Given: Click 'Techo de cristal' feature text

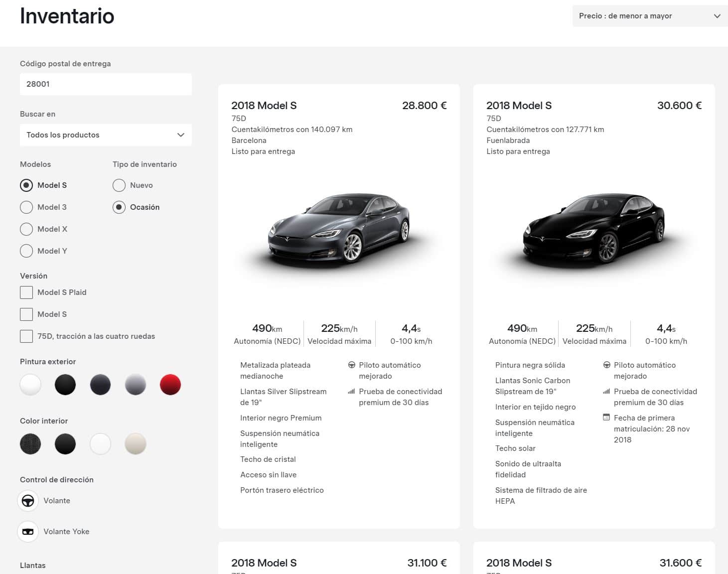Looking at the screenshot, I should [x=268, y=459].
